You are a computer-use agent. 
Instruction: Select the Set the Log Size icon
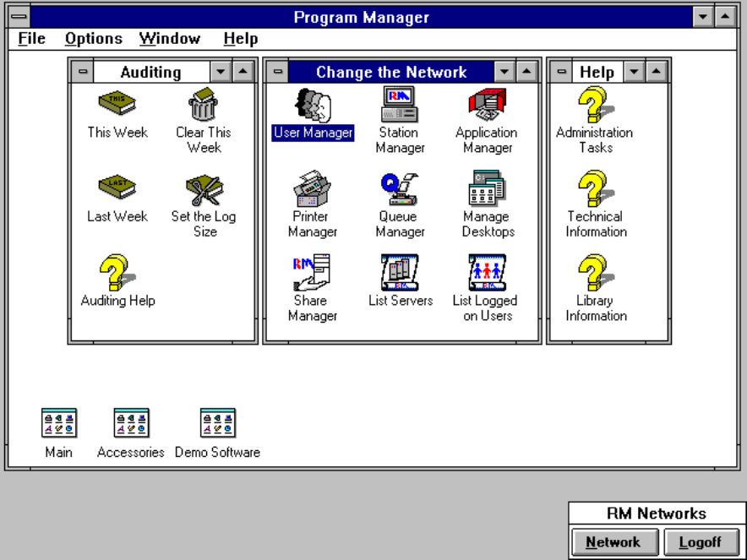pos(204,190)
